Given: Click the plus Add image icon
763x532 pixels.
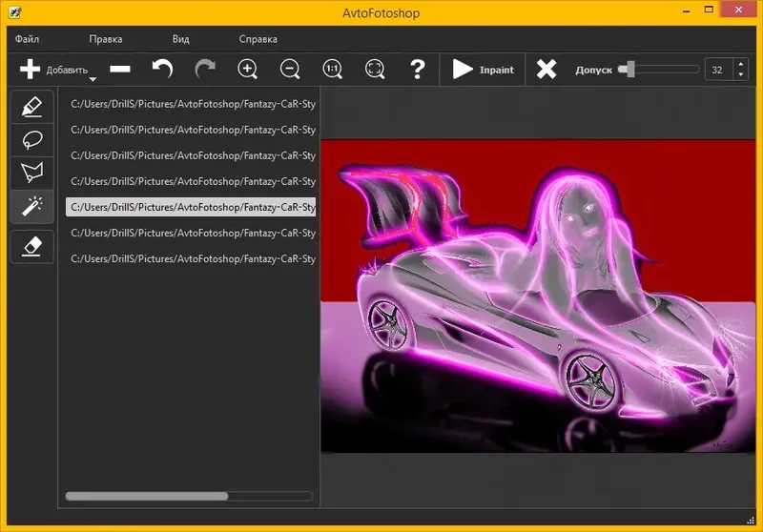Looking at the screenshot, I should coord(30,69).
